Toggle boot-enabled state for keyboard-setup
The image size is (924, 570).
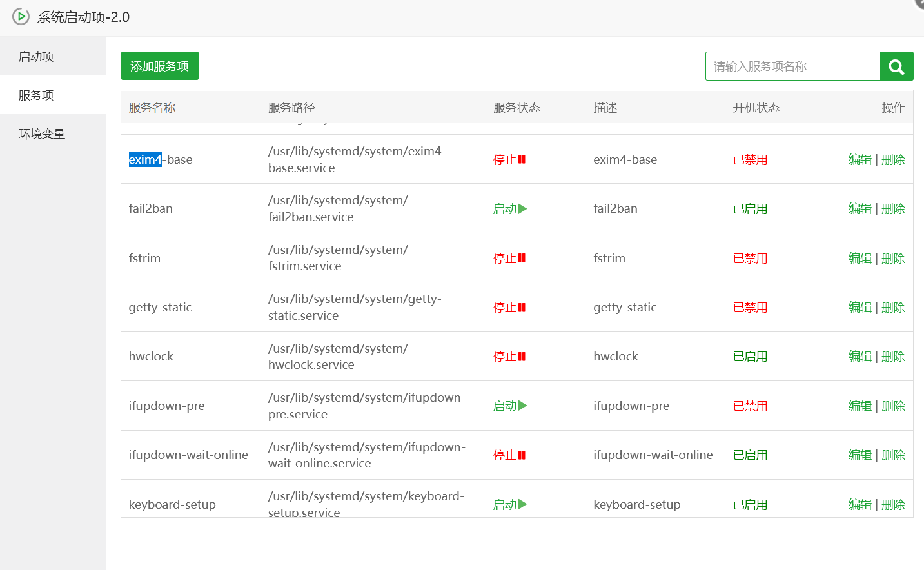pyautogui.click(x=750, y=505)
